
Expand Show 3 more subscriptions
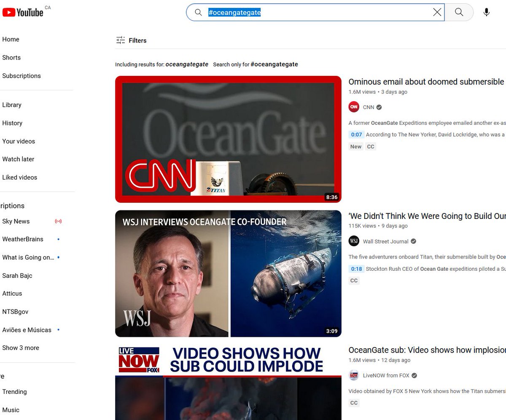pos(21,348)
